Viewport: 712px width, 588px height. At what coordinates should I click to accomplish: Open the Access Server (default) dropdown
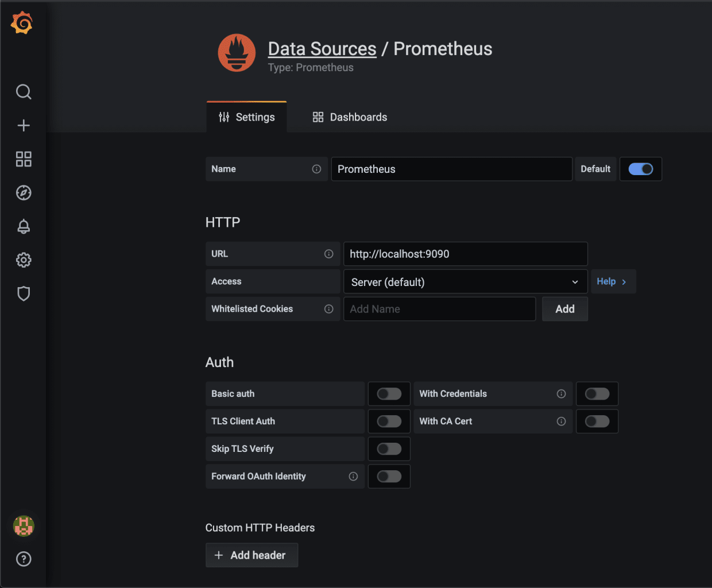466,282
